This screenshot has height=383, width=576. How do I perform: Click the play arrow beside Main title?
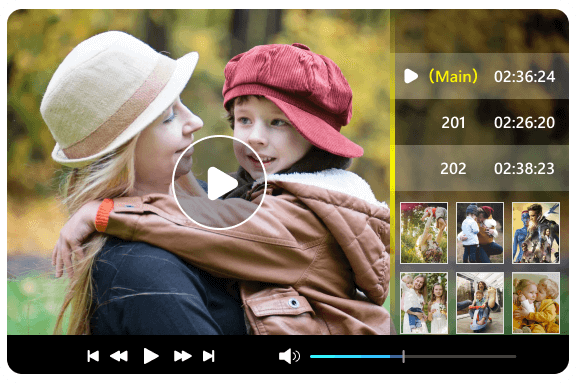click(x=411, y=76)
